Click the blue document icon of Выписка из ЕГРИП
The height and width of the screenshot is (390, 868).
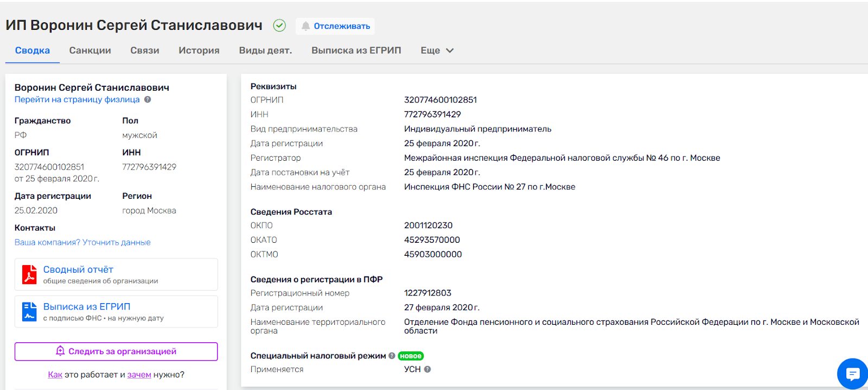point(29,312)
